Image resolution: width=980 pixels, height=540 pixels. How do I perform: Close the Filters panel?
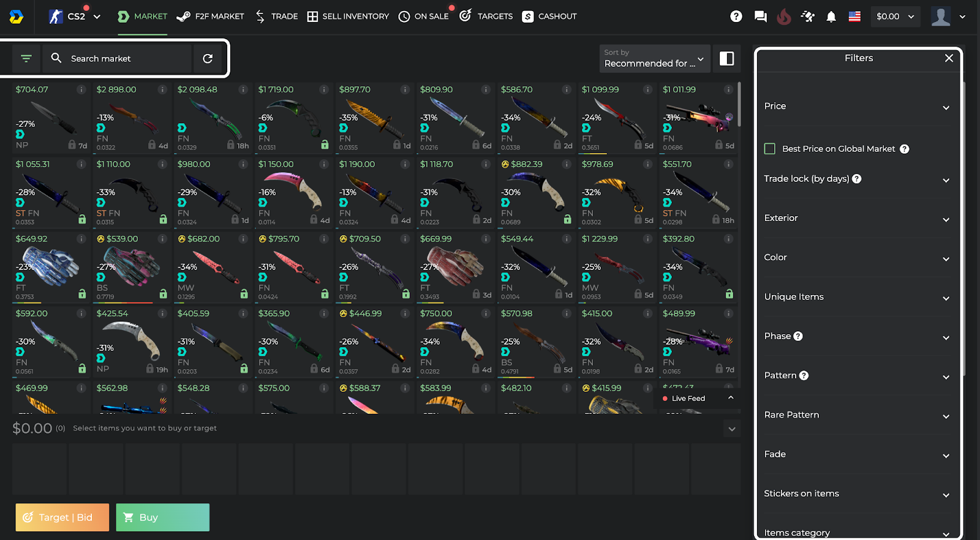coord(949,58)
